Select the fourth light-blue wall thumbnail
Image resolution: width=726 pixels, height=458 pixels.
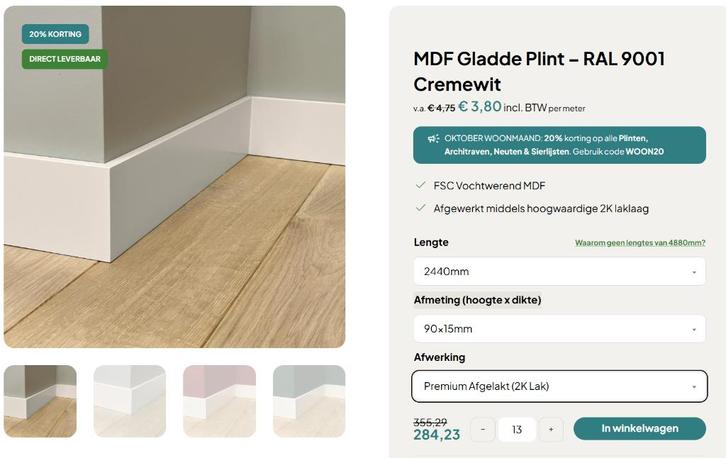tap(309, 401)
